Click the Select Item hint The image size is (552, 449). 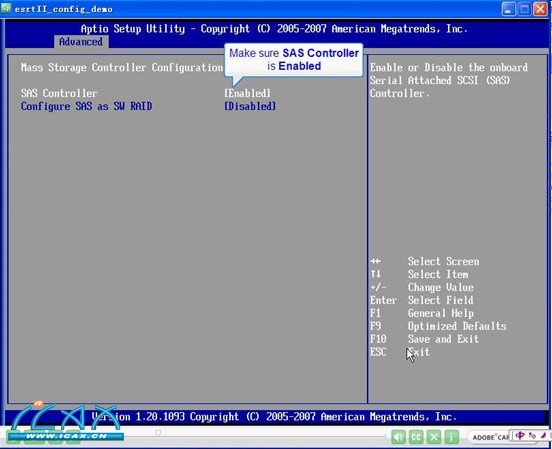pos(419,274)
